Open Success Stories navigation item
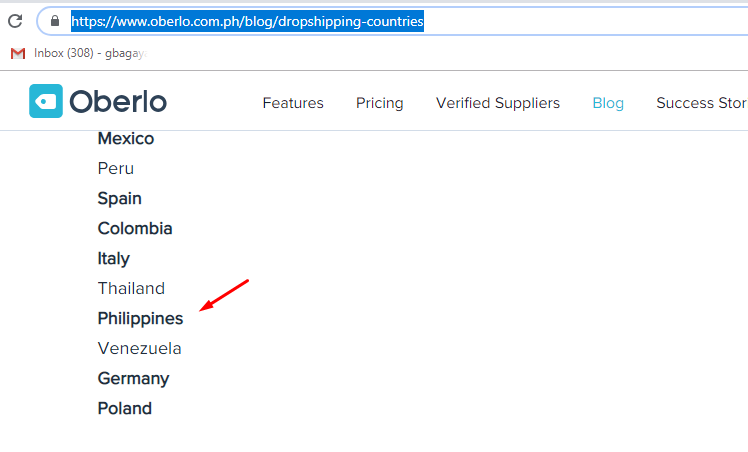Screen dimensions: 748x452 (702, 103)
